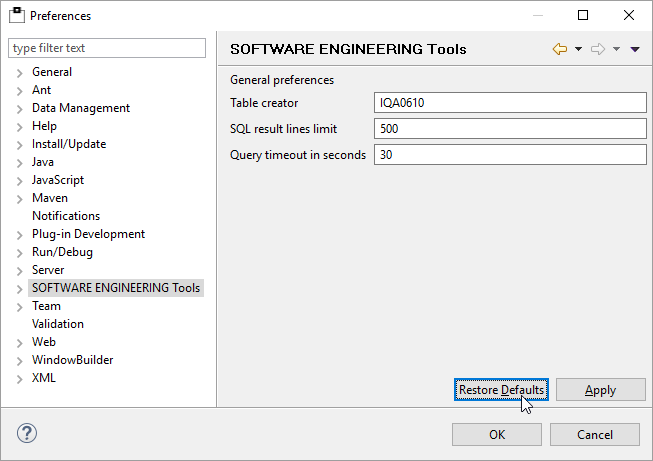Focus the Table creator text field
Image resolution: width=653 pixels, height=461 pixels.
click(510, 103)
